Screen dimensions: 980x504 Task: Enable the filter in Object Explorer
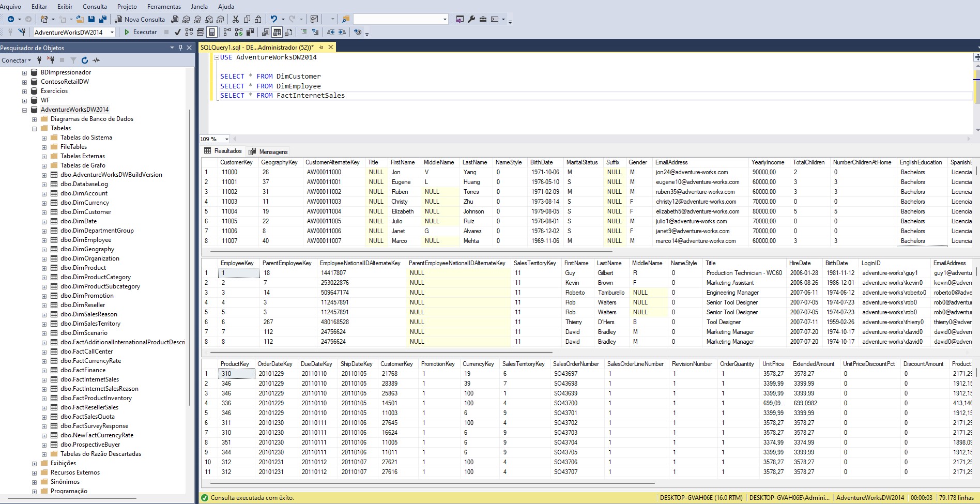(73, 60)
